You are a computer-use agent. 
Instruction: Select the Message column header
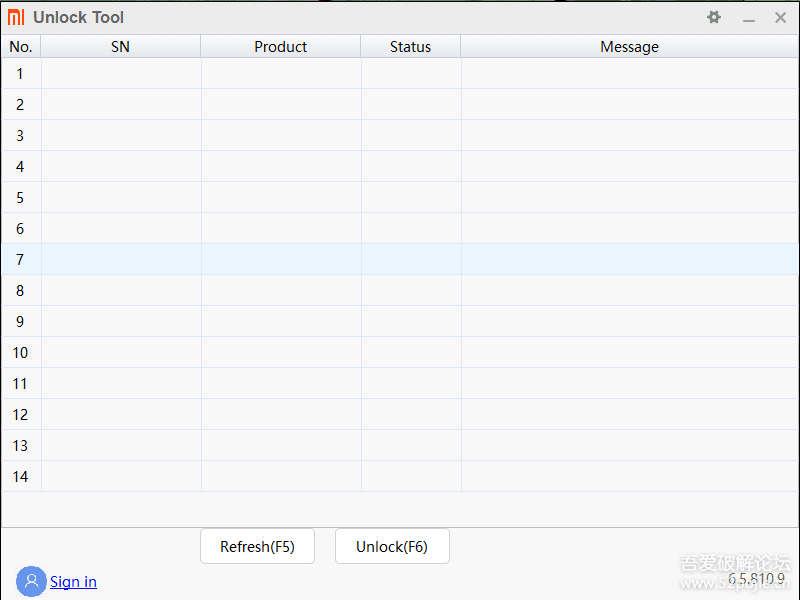pyautogui.click(x=629, y=47)
